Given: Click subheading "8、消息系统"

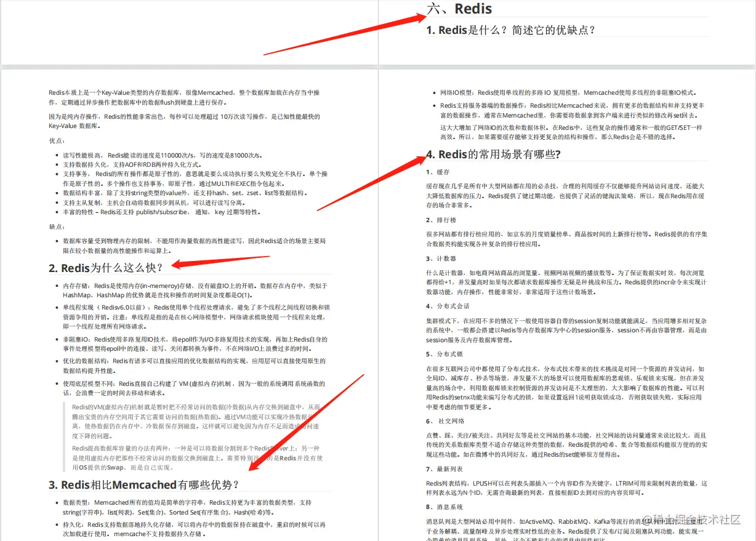Looking at the screenshot, I should (444, 507).
